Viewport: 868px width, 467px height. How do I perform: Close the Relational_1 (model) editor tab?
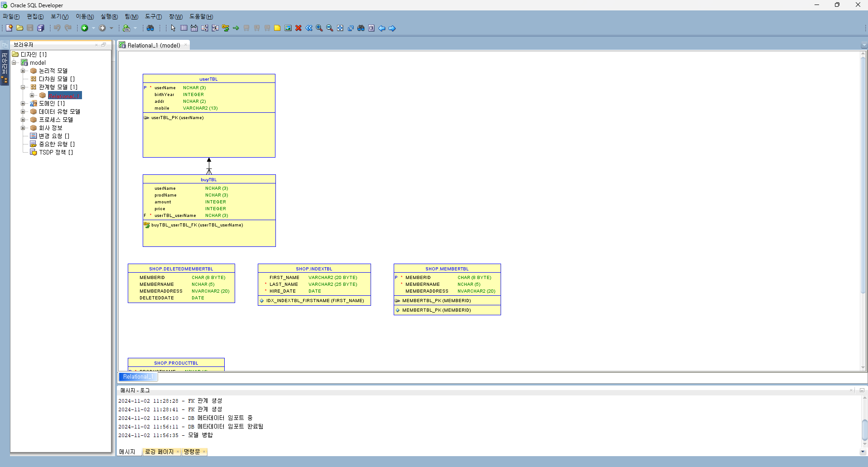(x=186, y=45)
